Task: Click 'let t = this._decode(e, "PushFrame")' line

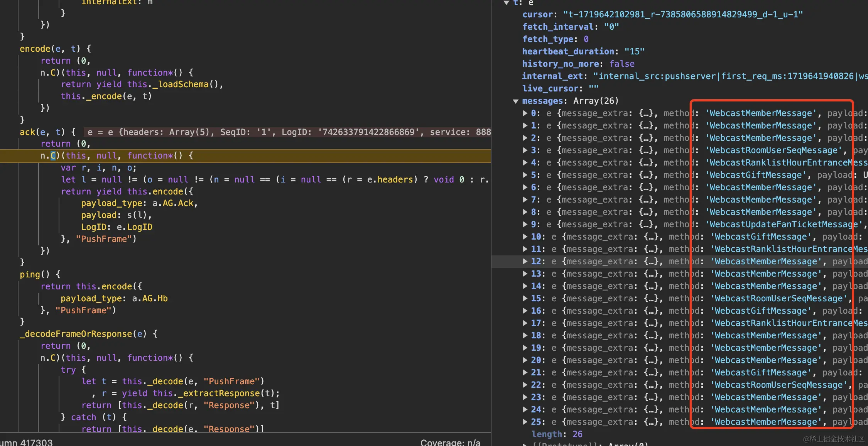Action: coord(173,382)
